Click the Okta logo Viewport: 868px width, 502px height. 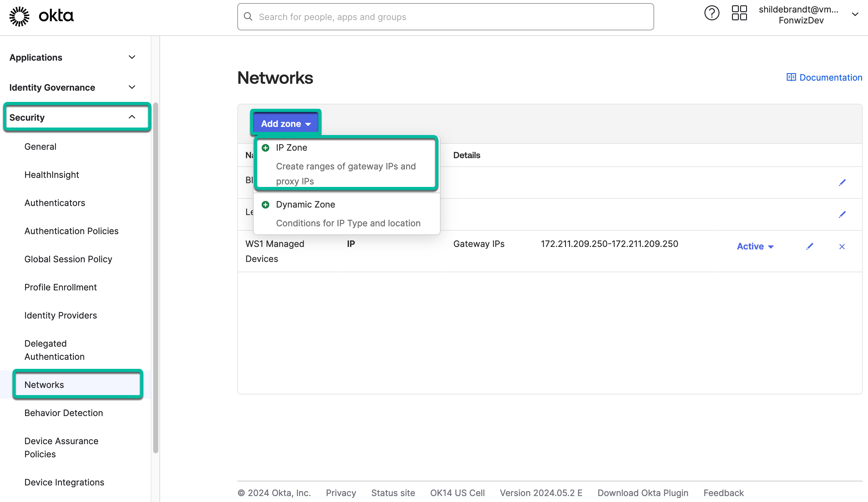coord(41,16)
